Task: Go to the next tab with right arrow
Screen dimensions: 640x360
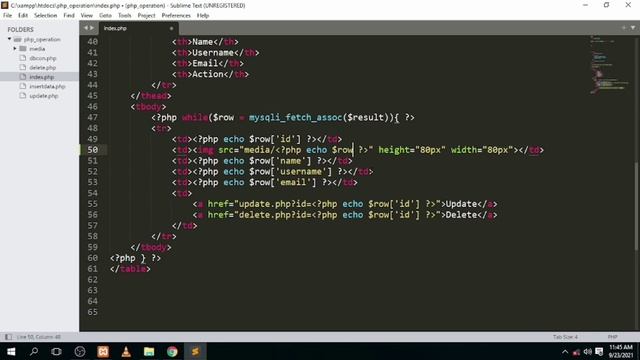Action: 92,28
